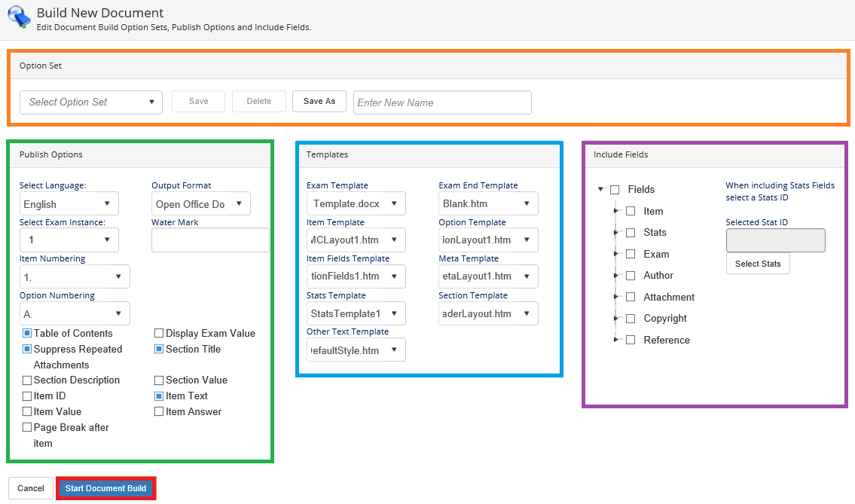Open the Exam Template dropdown
855x504 pixels.
pos(356,203)
